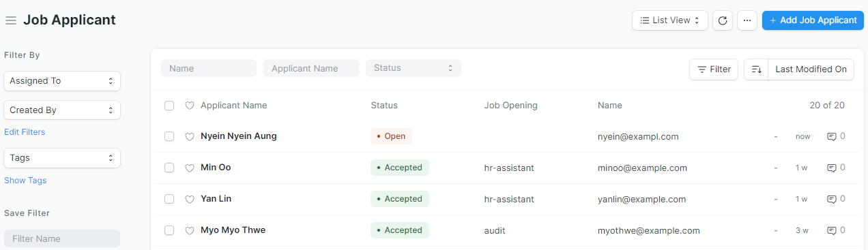Image resolution: width=868 pixels, height=250 pixels.
Task: Expand the Tags filter dropdown
Action: click(x=62, y=158)
